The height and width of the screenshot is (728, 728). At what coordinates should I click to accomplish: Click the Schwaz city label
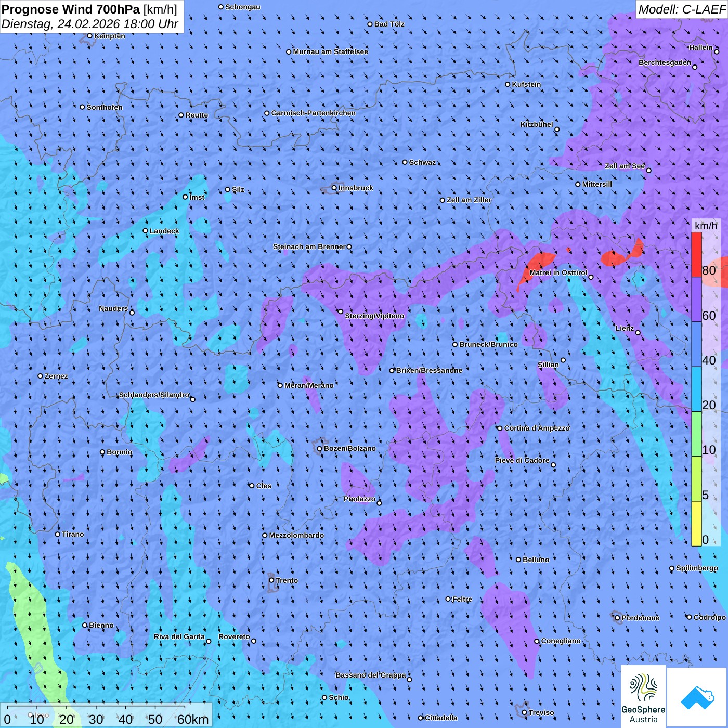pyautogui.click(x=422, y=162)
